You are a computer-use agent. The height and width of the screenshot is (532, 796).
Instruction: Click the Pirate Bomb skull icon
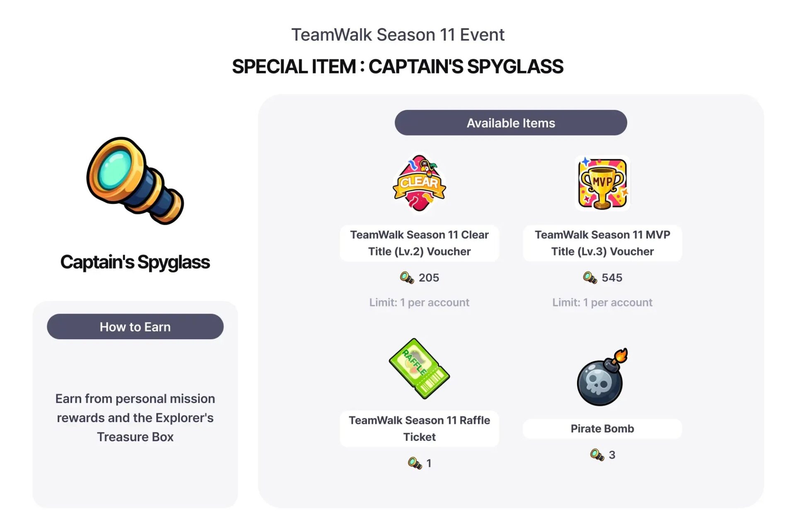602,377
